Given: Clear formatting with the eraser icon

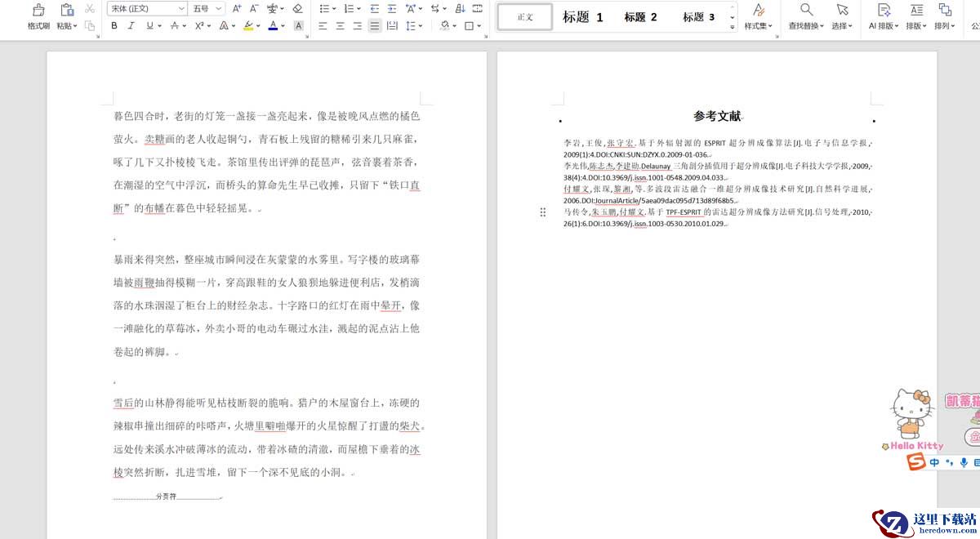Looking at the screenshot, I should (297, 8).
